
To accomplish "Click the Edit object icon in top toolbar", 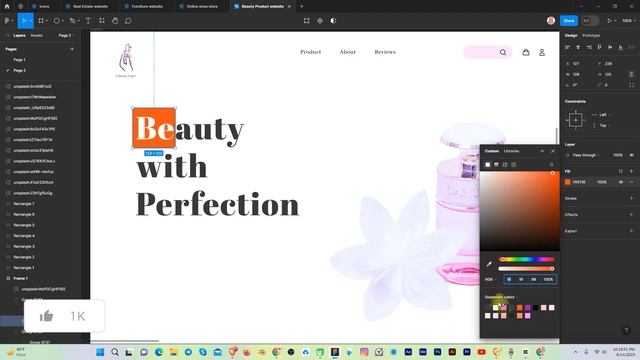I will (x=307, y=21).
